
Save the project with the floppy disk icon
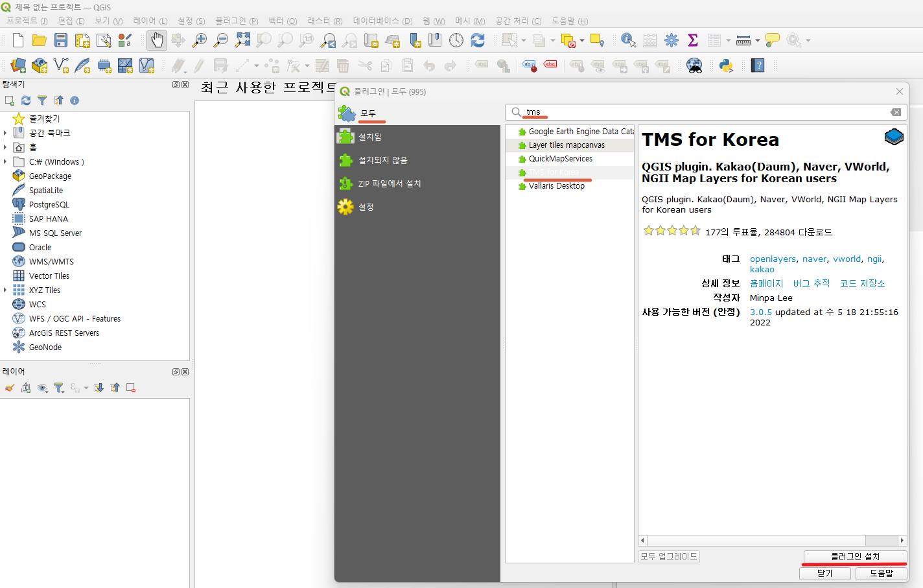point(61,40)
